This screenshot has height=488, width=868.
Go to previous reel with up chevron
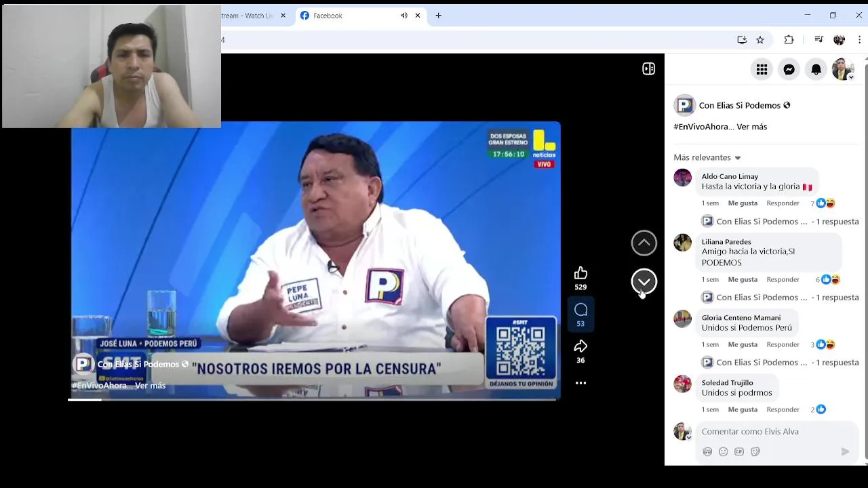[644, 243]
